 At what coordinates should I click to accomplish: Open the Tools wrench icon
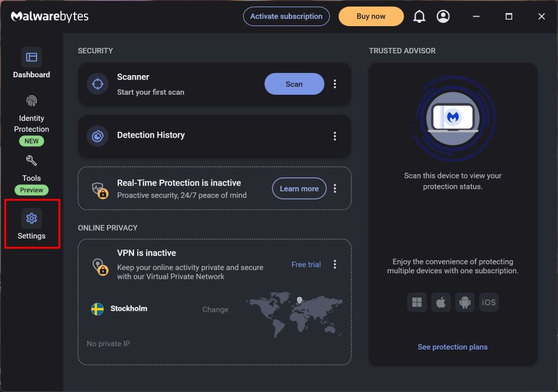click(31, 161)
